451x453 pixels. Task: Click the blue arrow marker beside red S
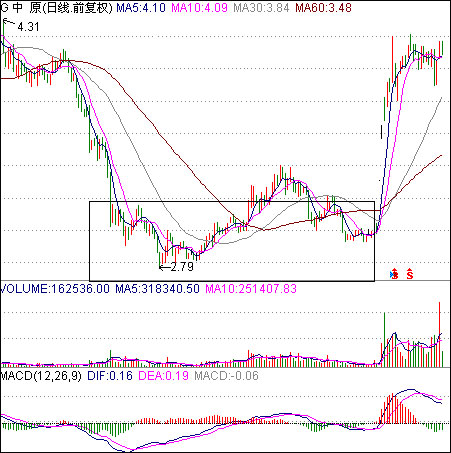click(392, 275)
